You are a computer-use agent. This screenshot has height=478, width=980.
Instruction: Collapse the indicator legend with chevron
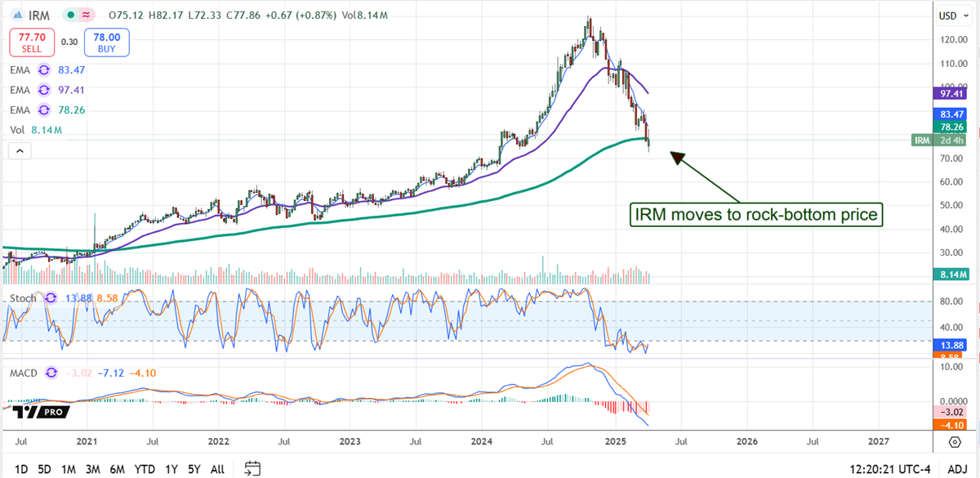click(x=19, y=150)
